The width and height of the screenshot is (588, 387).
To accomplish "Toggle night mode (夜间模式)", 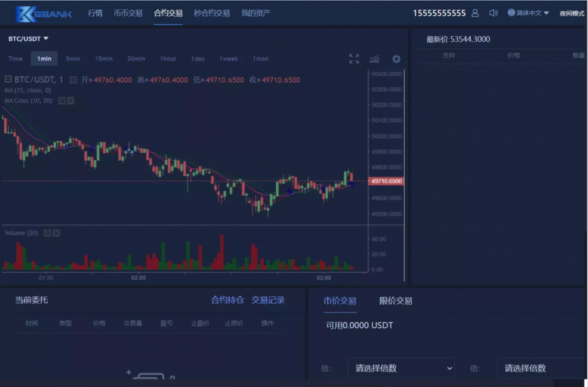I will [x=571, y=13].
